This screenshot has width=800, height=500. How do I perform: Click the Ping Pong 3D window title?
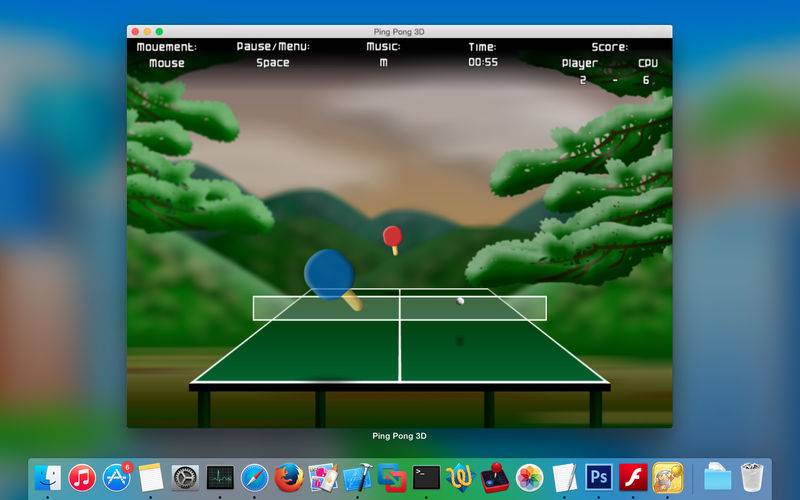pos(399,32)
